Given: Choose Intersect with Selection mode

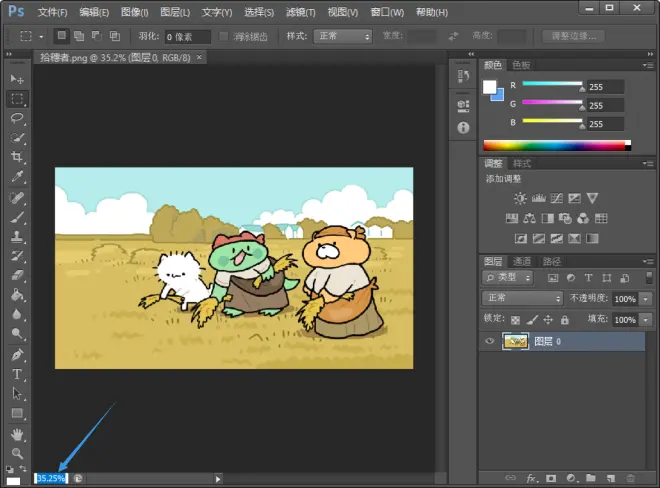Looking at the screenshot, I should (114, 36).
